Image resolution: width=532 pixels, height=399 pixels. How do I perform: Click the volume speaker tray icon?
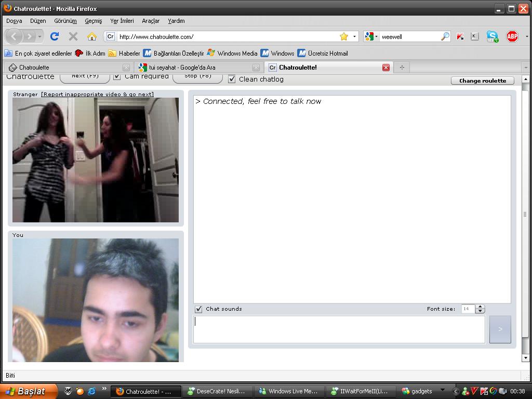click(x=502, y=391)
